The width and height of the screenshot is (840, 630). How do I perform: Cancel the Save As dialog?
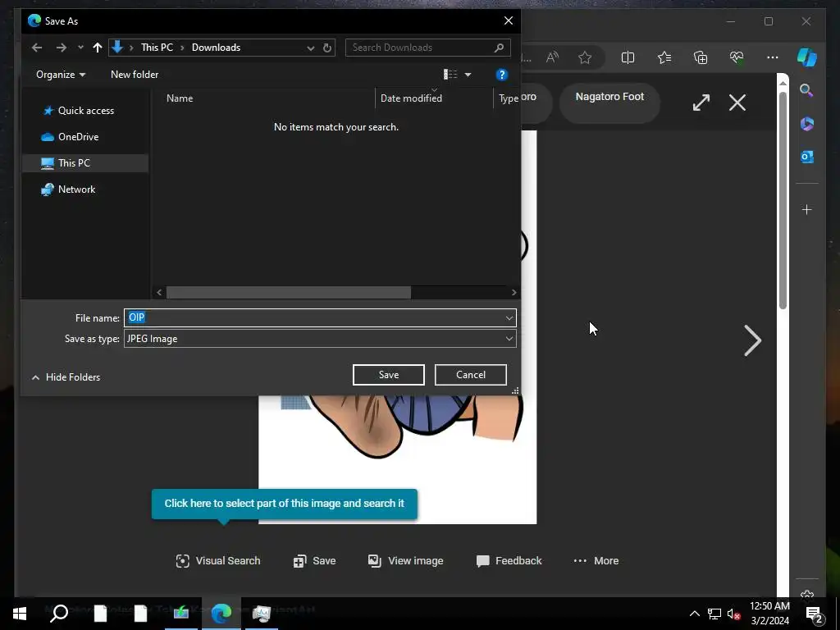(x=470, y=374)
